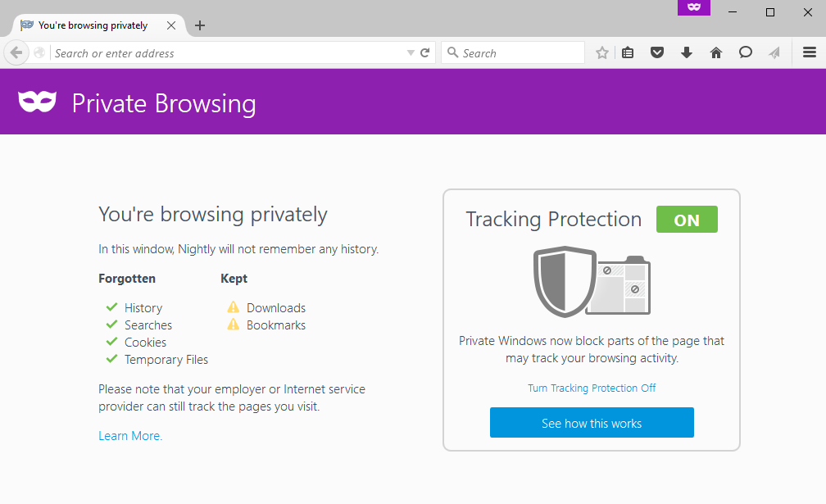
Task: Focus the "Search or enter address" field
Action: click(x=228, y=53)
